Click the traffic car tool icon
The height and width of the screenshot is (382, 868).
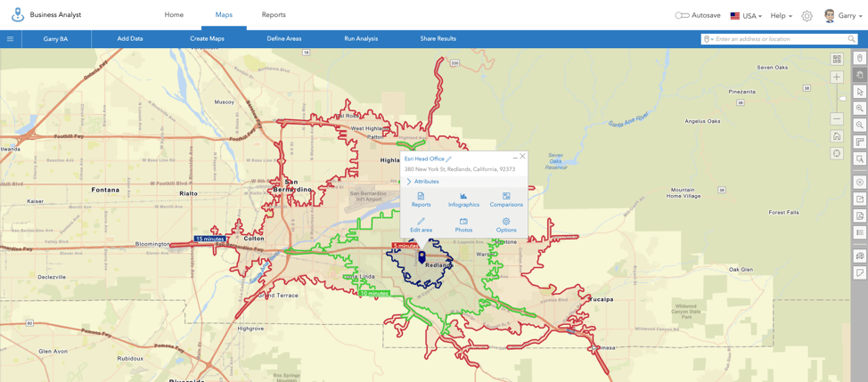click(x=860, y=256)
